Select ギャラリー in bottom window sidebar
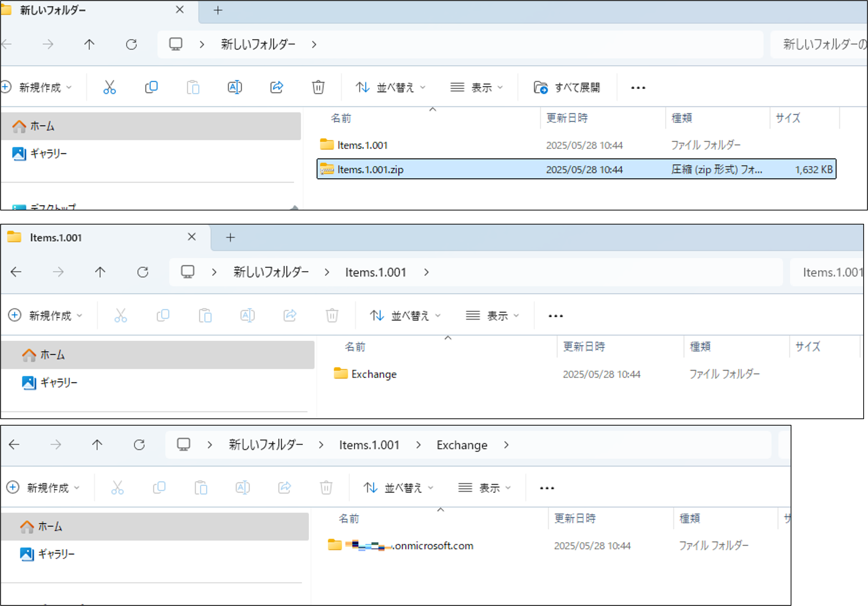 pyautogui.click(x=155, y=554)
